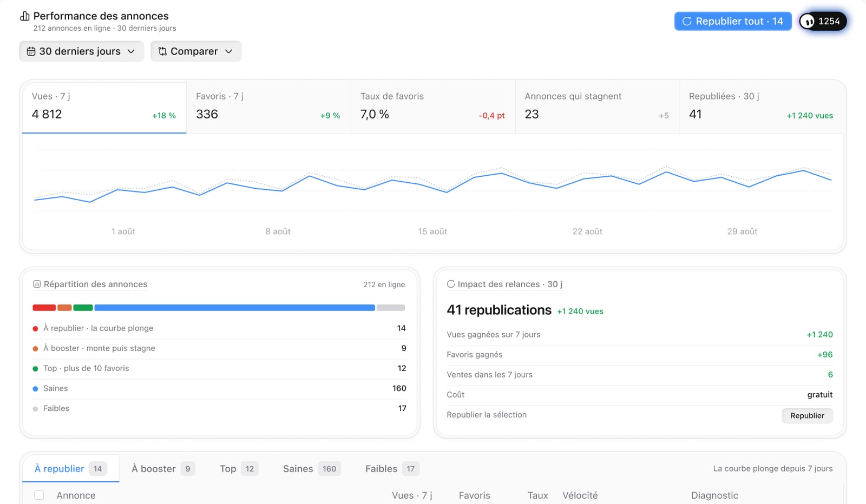Click the chart icon next to Répartition des annonces

[37, 284]
